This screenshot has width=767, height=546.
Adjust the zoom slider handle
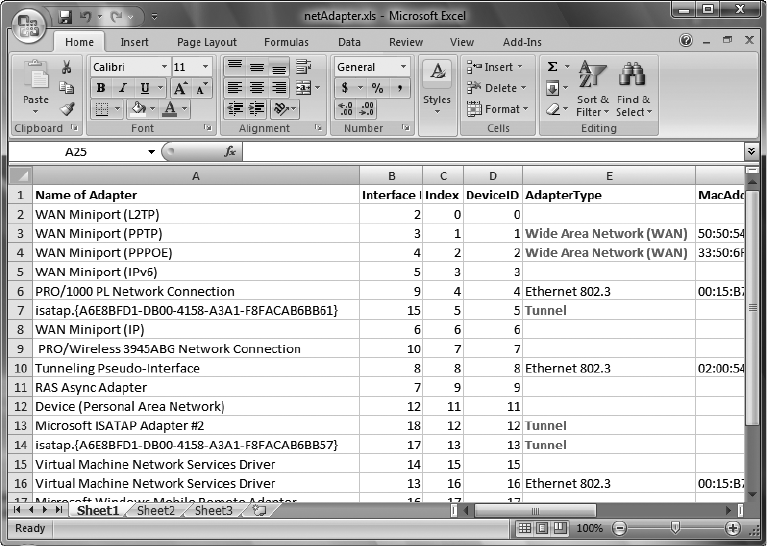coord(676,527)
